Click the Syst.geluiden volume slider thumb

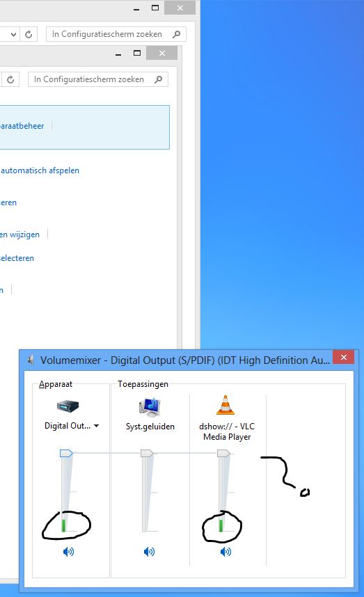147,454
